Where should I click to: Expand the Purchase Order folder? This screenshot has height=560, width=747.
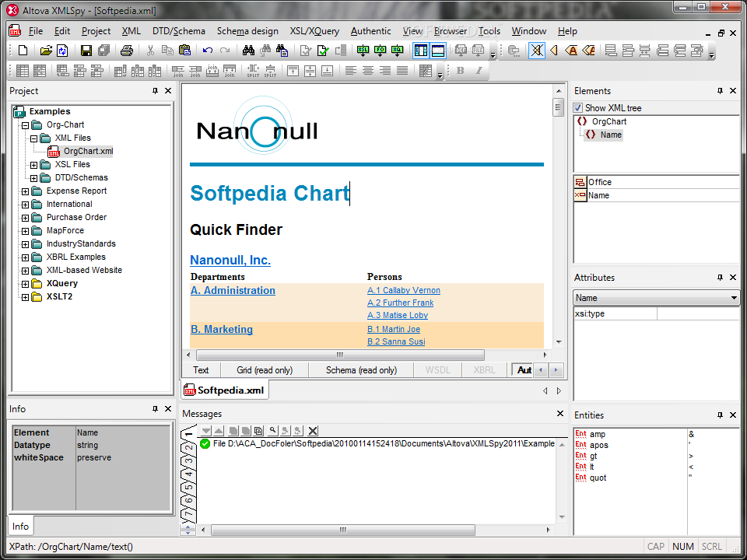[x=25, y=218]
